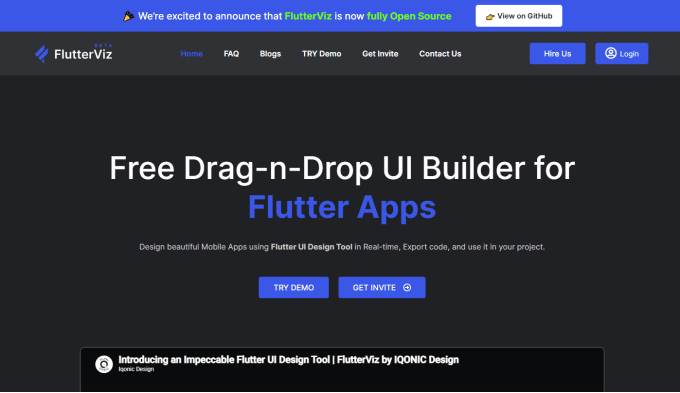Click the 'Free Drag-n-Drop UI Builder for' heading
Viewport: 680px width, 393px height.
[342, 168]
